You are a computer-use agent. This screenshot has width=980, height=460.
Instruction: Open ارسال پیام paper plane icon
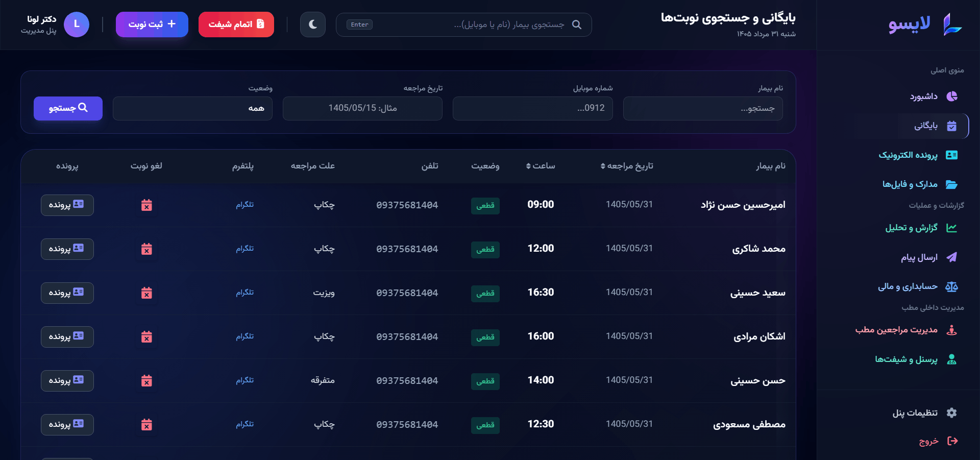952,257
